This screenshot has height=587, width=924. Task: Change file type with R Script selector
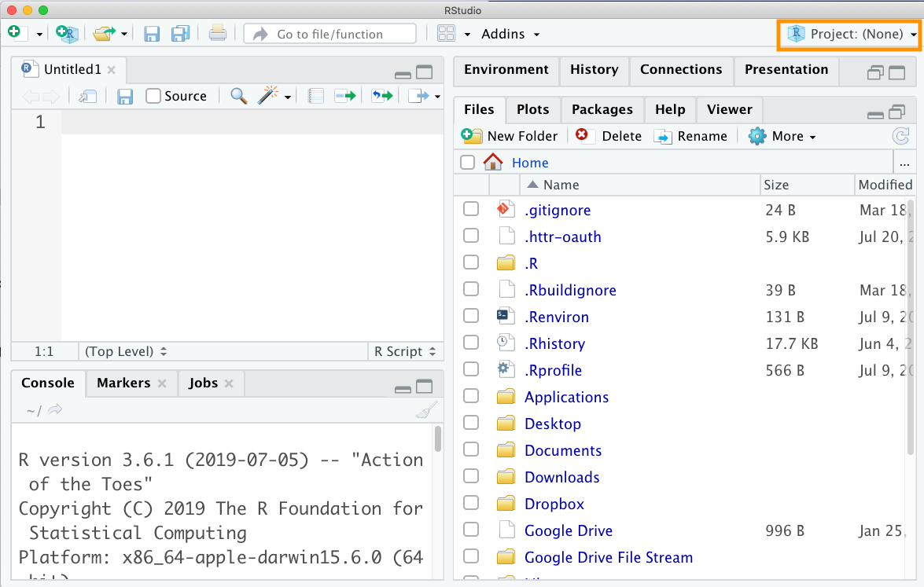(x=405, y=351)
